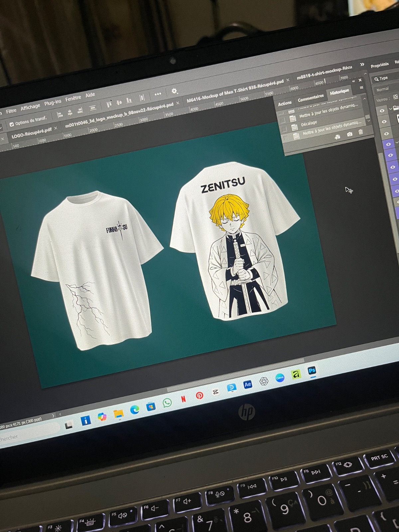Collapse floating history panel with double arrows
399x532 pixels.
[x=353, y=81]
